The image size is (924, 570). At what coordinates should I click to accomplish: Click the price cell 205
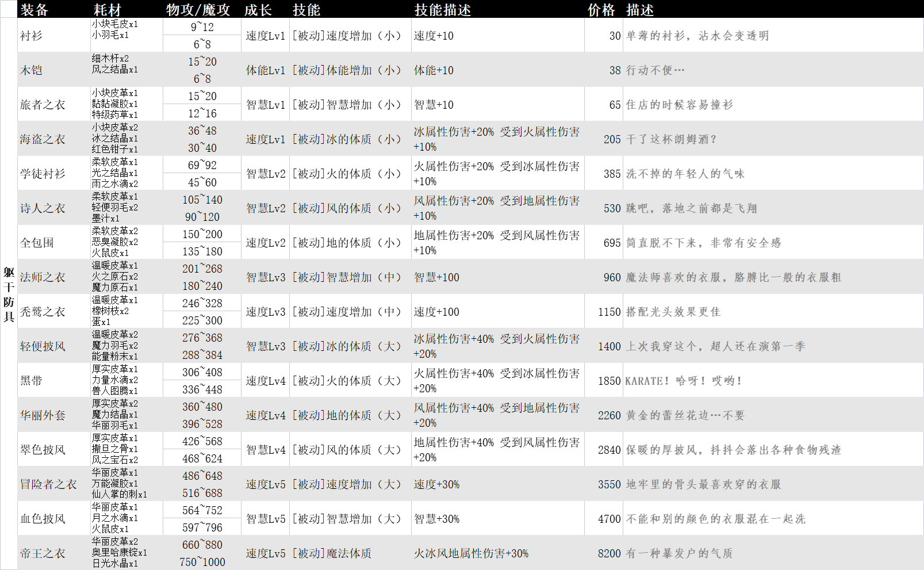pyautogui.click(x=604, y=139)
